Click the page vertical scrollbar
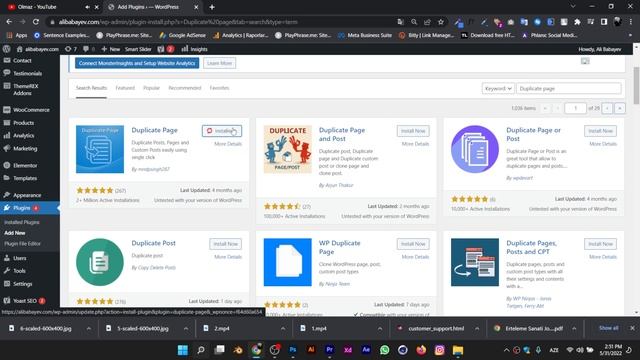This screenshot has height=360, width=640. click(x=636, y=86)
